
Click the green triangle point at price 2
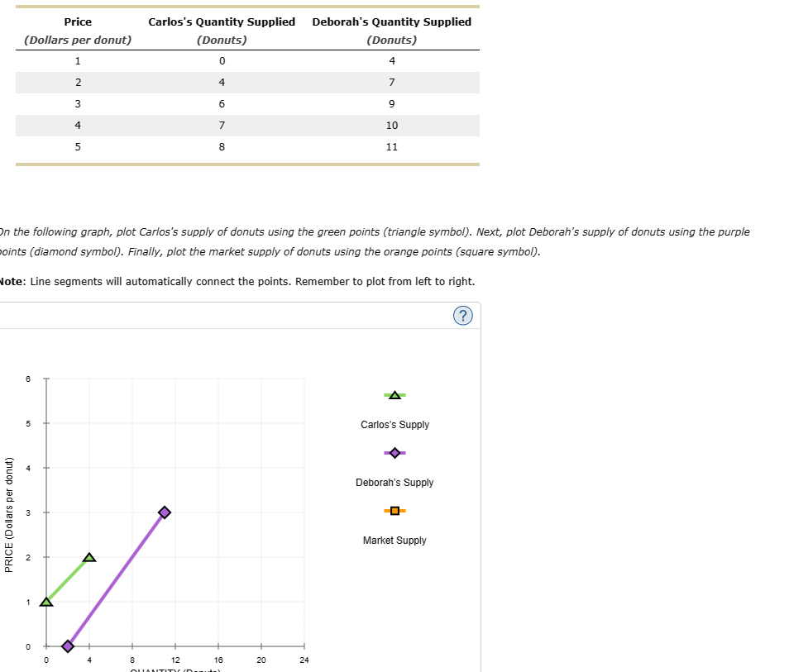point(89,557)
